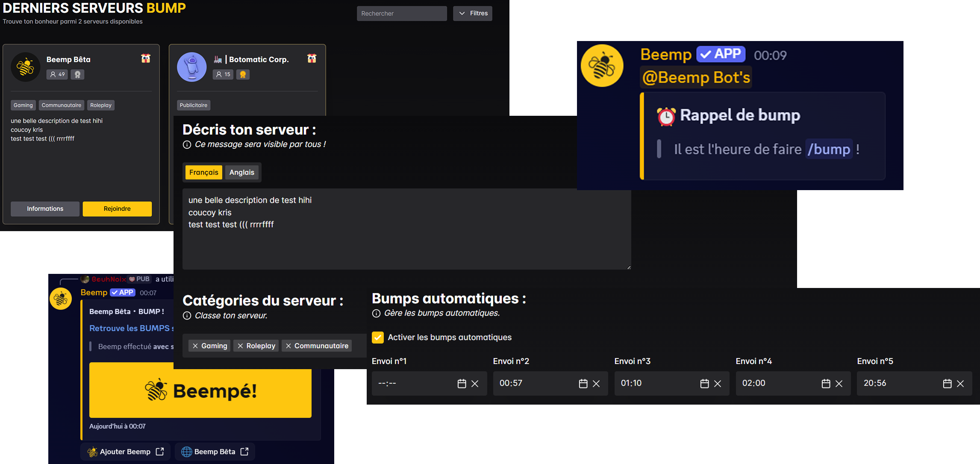The width and height of the screenshot is (980, 464).
Task: Open the Ajouter Beemp external link
Action: pyautogui.click(x=125, y=452)
